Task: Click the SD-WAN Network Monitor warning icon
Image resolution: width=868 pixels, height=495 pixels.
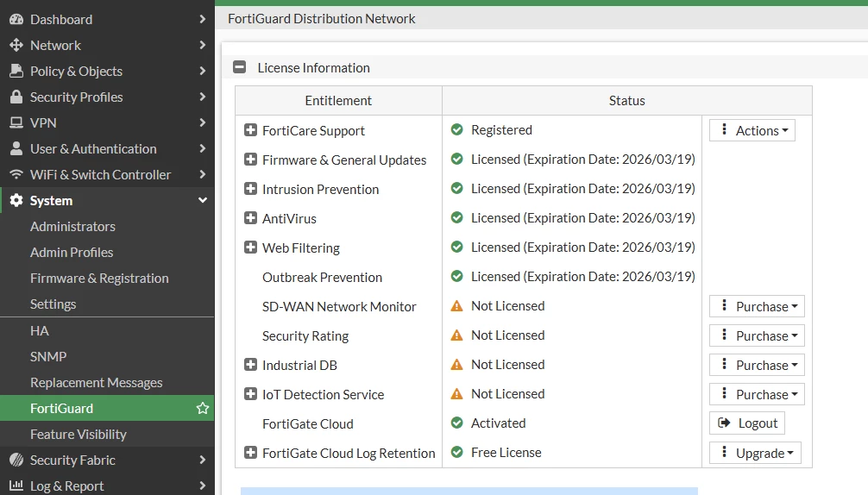Action: pyautogui.click(x=456, y=306)
